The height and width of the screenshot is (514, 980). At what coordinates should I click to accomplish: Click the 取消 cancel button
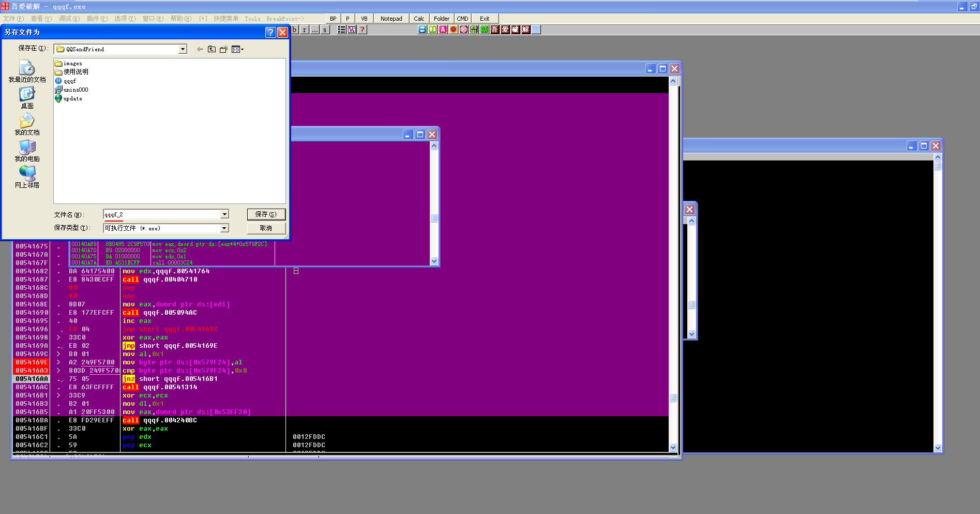pos(266,228)
